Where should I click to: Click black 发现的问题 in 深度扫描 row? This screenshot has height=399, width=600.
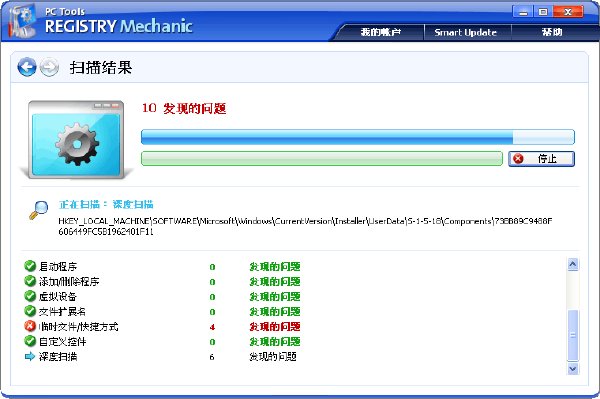273,357
